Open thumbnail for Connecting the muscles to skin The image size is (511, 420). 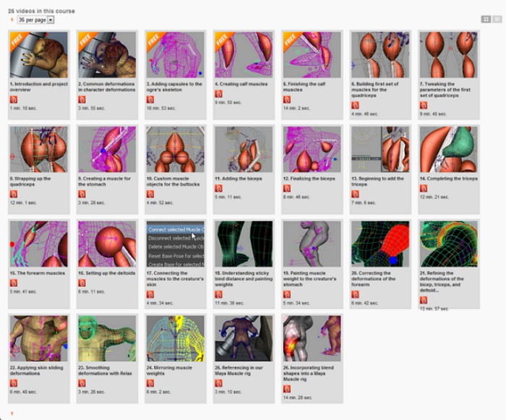point(176,244)
